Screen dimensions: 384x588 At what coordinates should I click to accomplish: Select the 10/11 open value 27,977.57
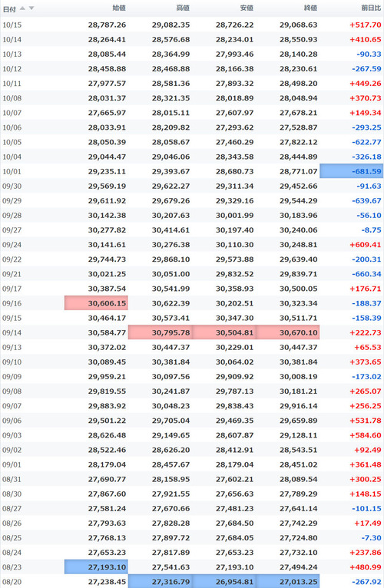[107, 84]
